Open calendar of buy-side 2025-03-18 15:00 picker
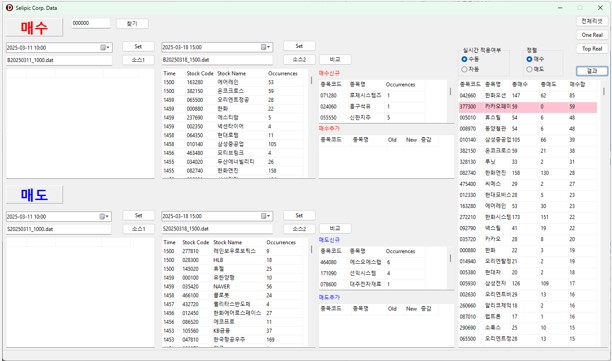The height and width of the screenshot is (361, 612). click(265, 47)
